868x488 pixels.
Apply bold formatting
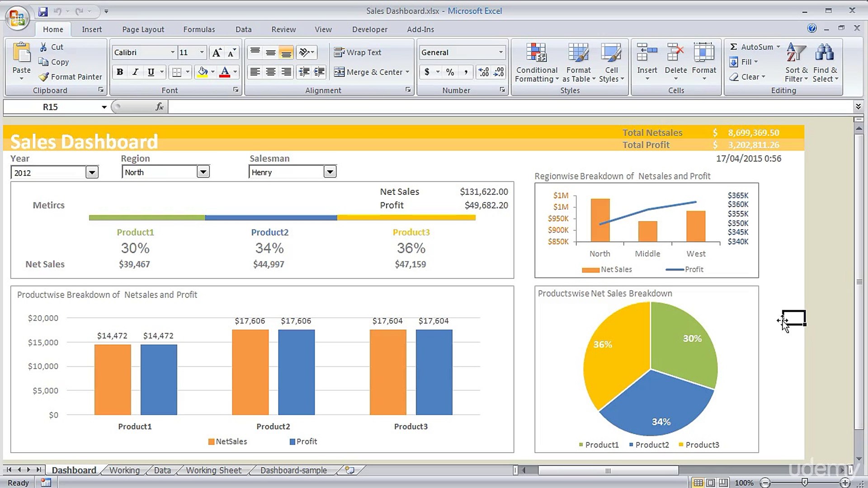click(119, 72)
